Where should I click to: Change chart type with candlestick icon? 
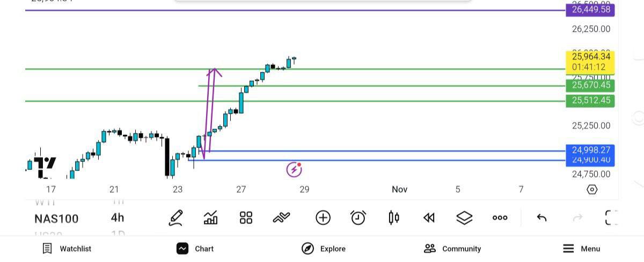[x=393, y=218]
